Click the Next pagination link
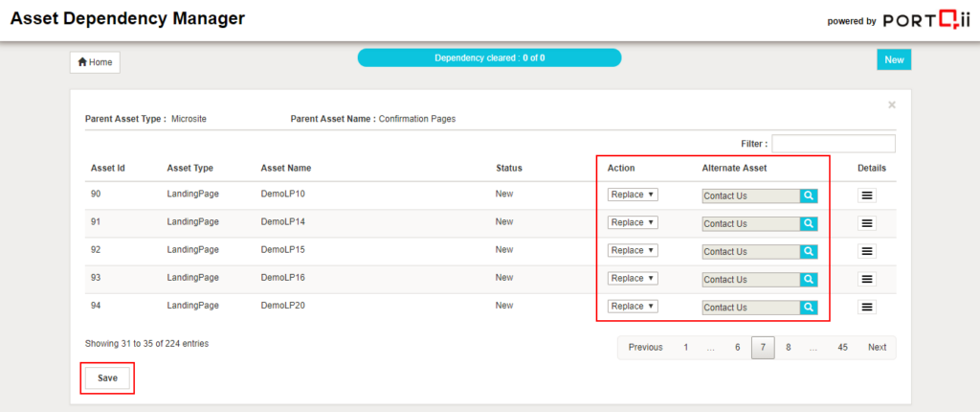Image resolution: width=980 pixels, height=412 pixels. pos(877,347)
